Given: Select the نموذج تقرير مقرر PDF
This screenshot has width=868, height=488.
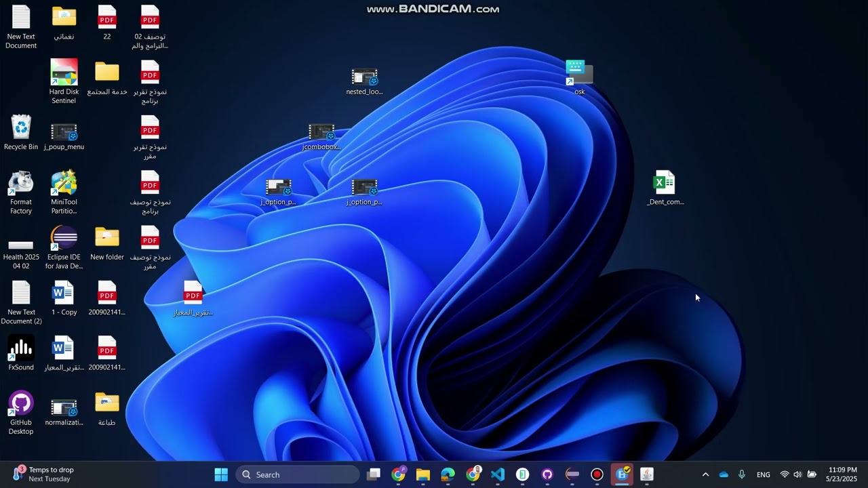Looking at the screenshot, I should click(x=150, y=138).
